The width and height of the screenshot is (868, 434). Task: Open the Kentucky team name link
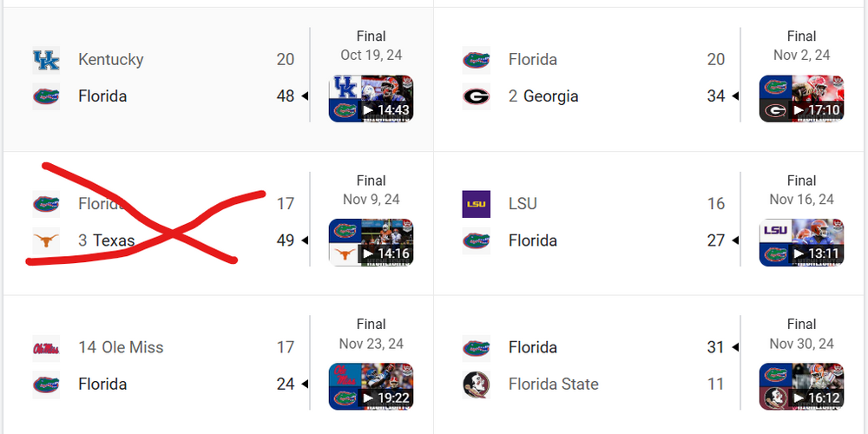point(110,60)
